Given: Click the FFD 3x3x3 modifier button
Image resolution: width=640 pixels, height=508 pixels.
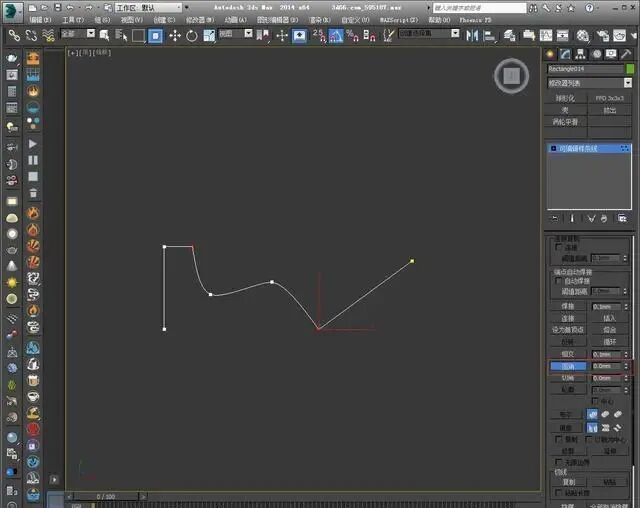Looking at the screenshot, I should pos(609,98).
